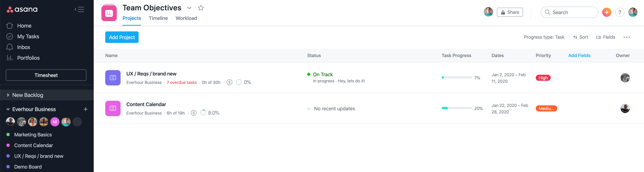Open the Progress type: Task dropdown
644x172 pixels.
coord(544,37)
